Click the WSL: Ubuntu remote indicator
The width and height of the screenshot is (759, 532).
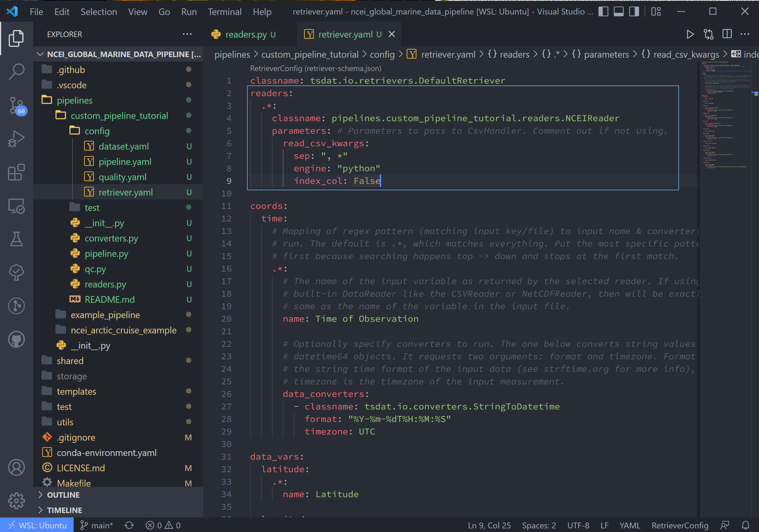coord(37,525)
